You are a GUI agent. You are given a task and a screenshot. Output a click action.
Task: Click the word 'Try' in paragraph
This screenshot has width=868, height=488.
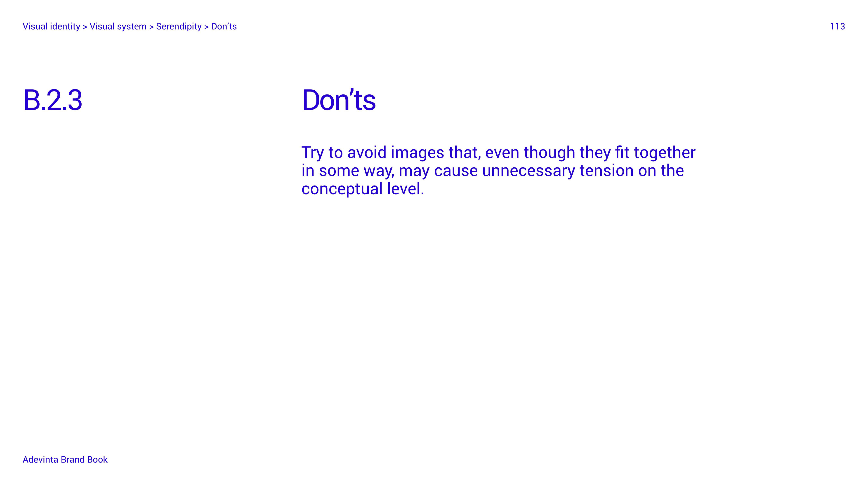[x=312, y=153]
